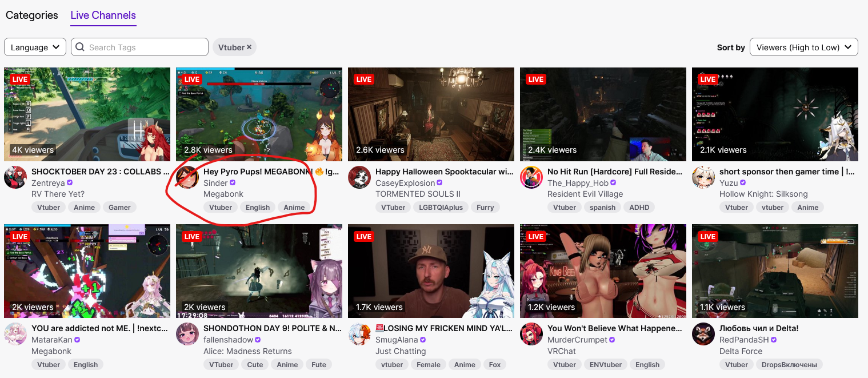Open the Viewers (High to Low) sort dropdown
The height and width of the screenshot is (378, 868).
[803, 47]
